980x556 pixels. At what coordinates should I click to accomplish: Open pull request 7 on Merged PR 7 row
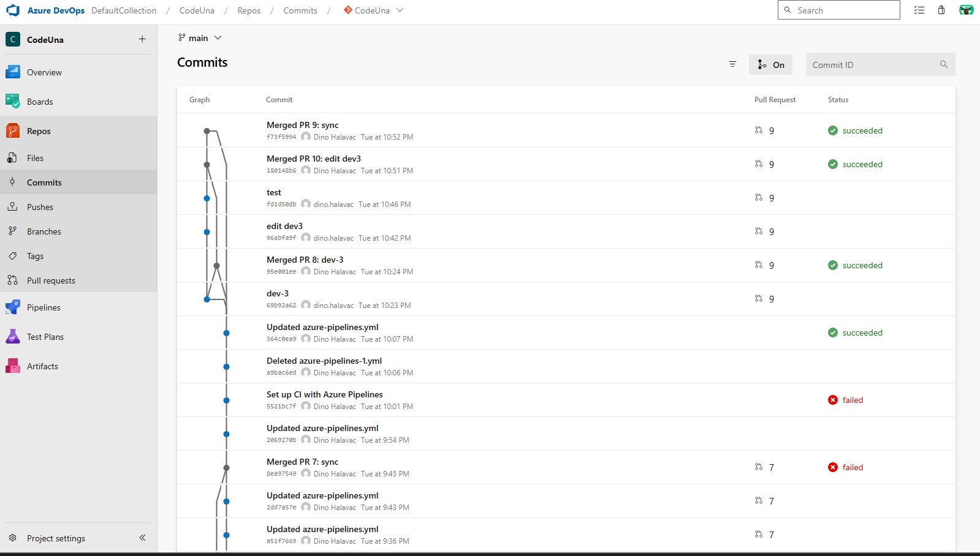764,467
